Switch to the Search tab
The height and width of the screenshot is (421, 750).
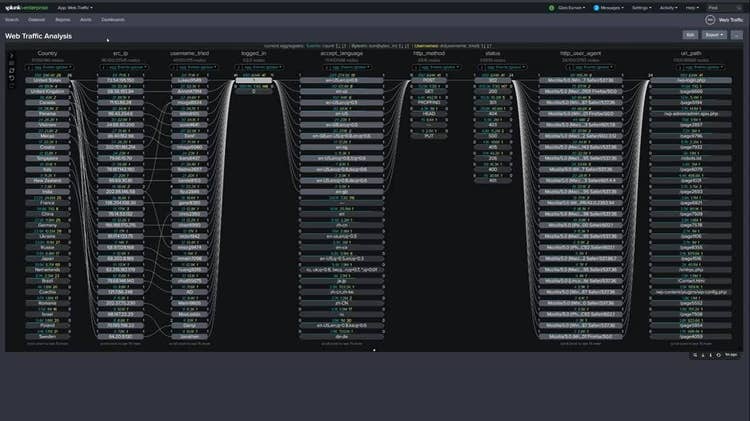click(12, 19)
